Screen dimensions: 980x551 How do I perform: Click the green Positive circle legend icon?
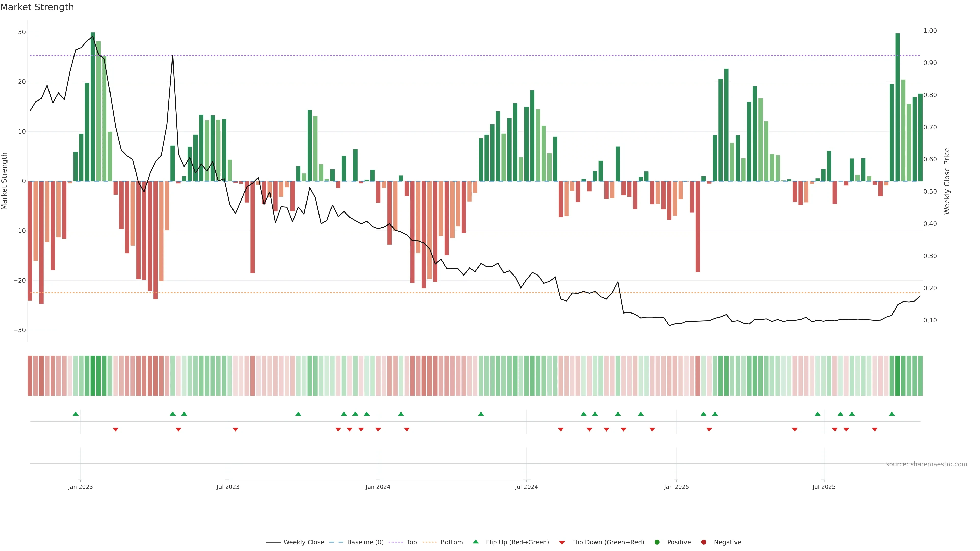[657, 542]
